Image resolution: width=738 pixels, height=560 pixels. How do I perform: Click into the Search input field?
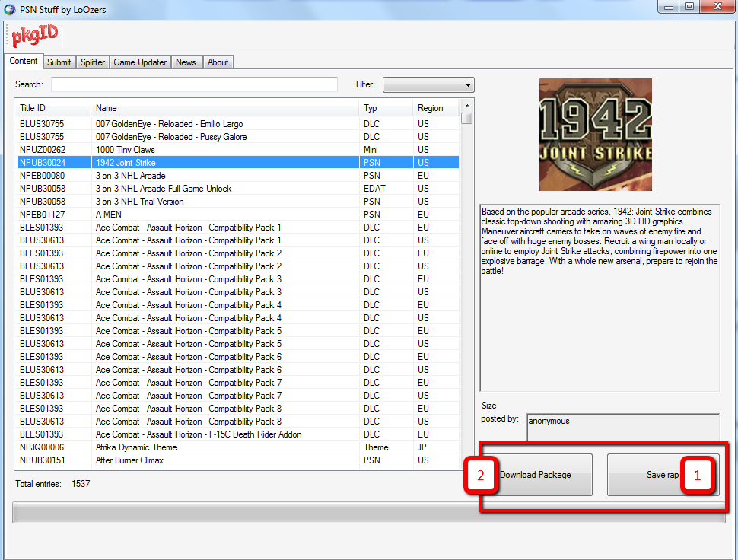pyautogui.click(x=194, y=84)
